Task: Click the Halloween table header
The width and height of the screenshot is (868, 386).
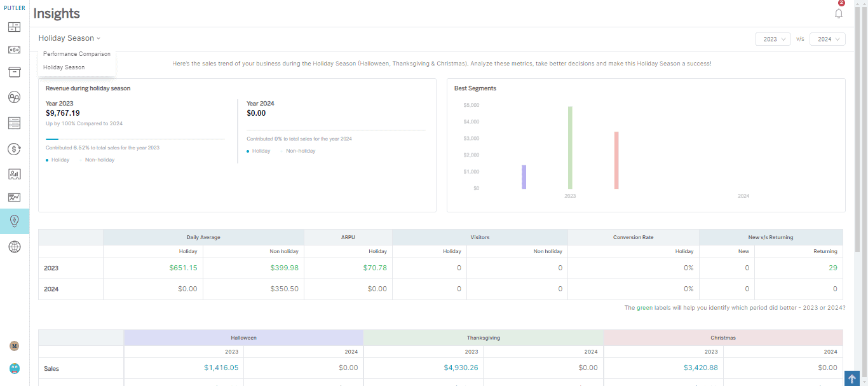Action: click(243, 338)
